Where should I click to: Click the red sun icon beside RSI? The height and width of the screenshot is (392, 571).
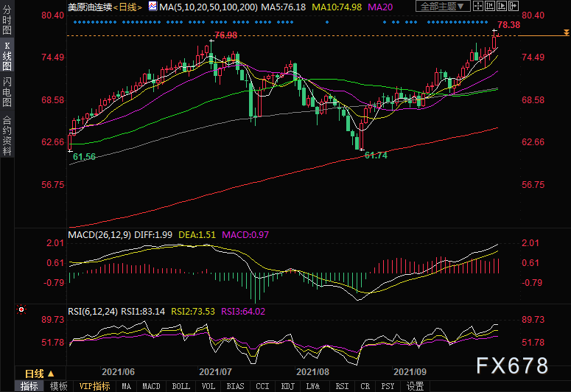coord(21,309)
